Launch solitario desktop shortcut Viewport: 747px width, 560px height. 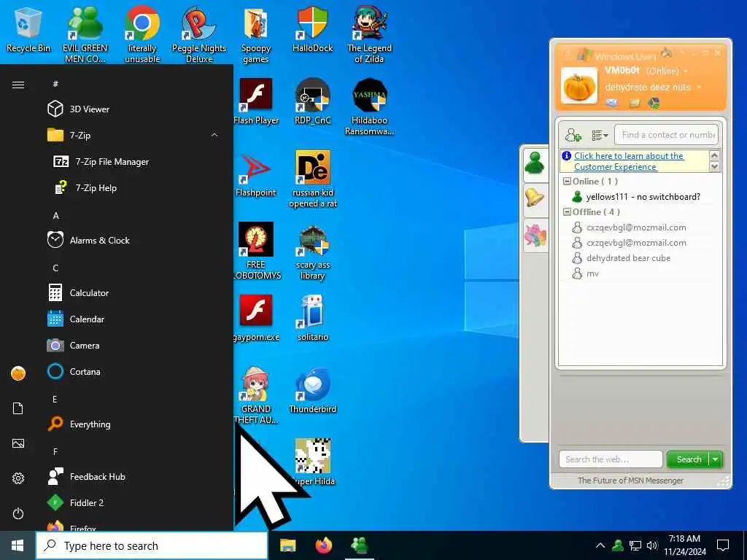pos(312,318)
